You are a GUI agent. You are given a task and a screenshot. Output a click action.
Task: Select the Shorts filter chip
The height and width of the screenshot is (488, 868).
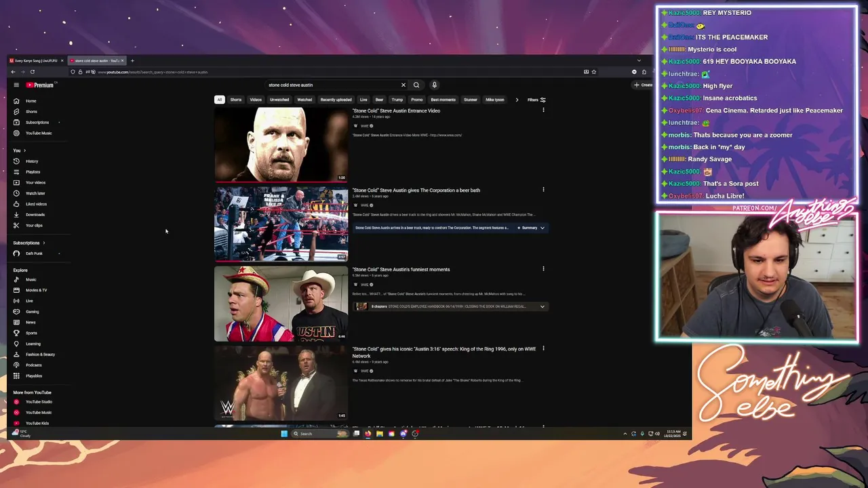(x=236, y=100)
